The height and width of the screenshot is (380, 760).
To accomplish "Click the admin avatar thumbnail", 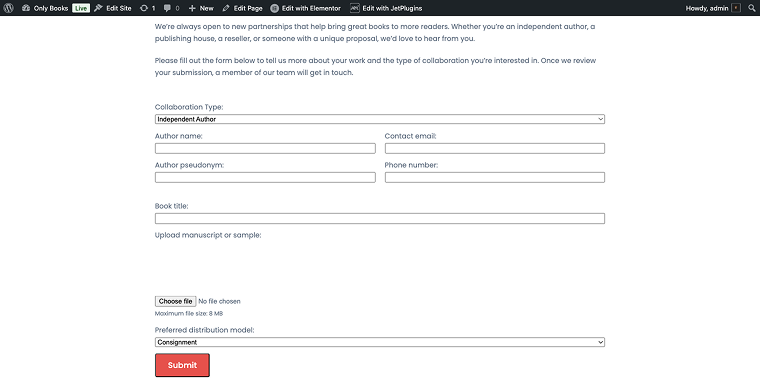I will (x=736, y=8).
